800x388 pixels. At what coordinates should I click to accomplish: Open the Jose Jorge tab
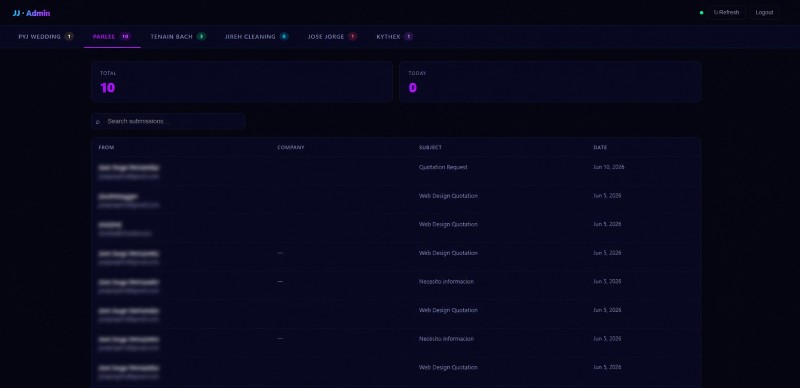(332, 37)
